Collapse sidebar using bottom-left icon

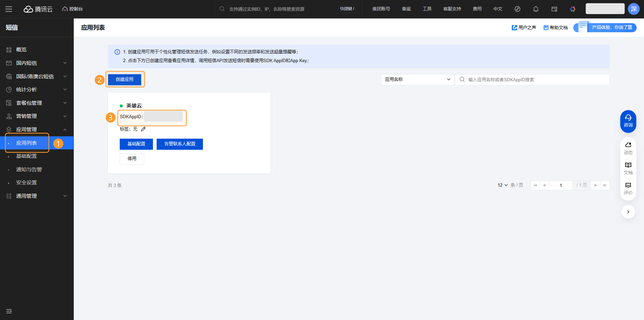[9, 311]
